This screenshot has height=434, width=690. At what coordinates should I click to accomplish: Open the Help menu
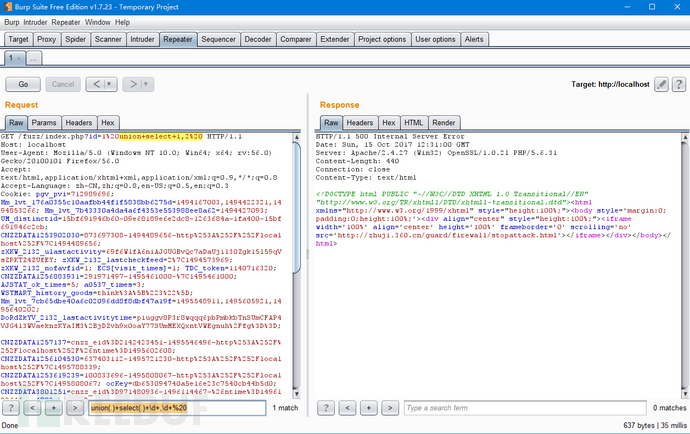[x=122, y=22]
